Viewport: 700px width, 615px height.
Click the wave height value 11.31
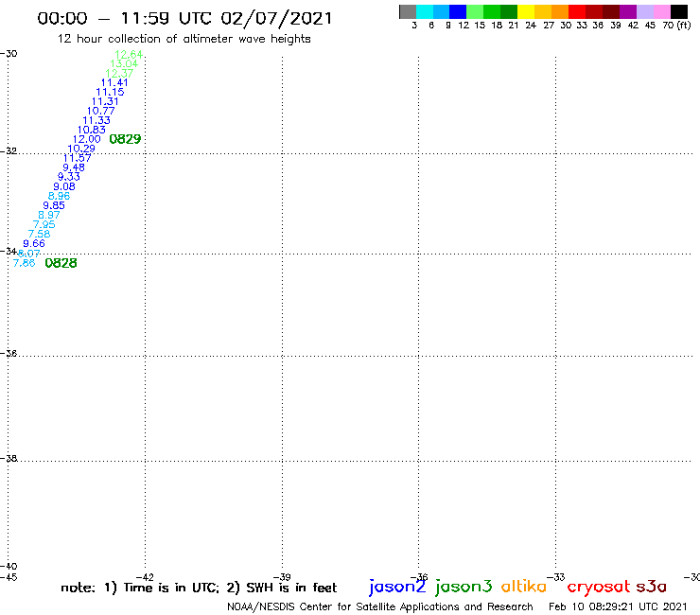pyautogui.click(x=105, y=101)
